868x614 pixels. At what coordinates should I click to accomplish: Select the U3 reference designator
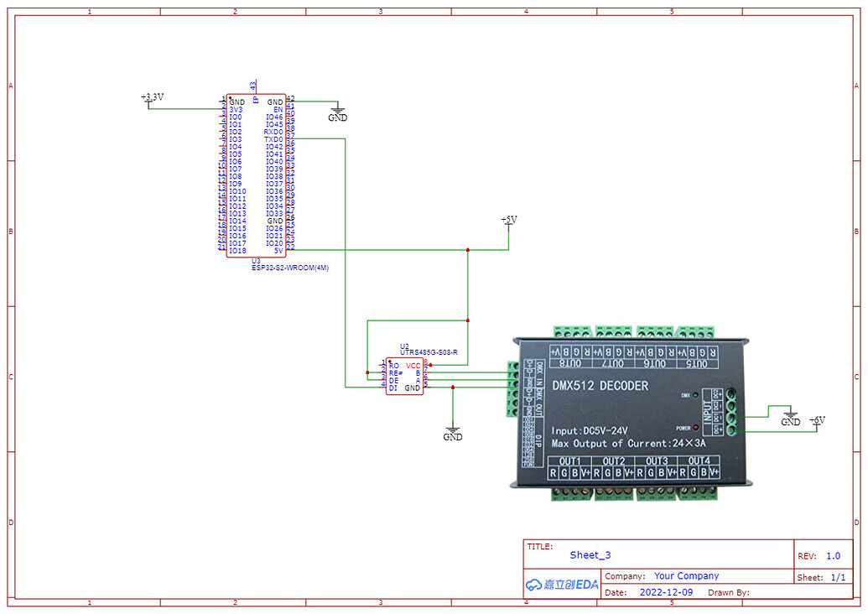click(x=257, y=262)
